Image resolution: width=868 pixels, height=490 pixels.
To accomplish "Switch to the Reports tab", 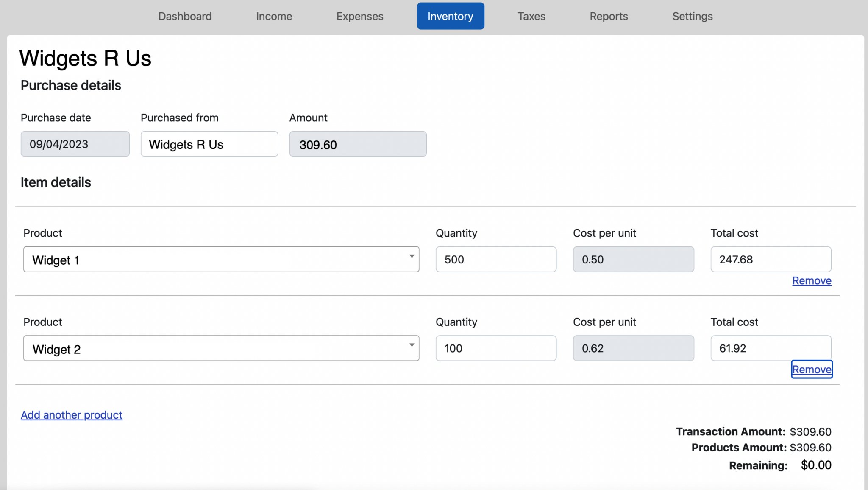I will (609, 16).
